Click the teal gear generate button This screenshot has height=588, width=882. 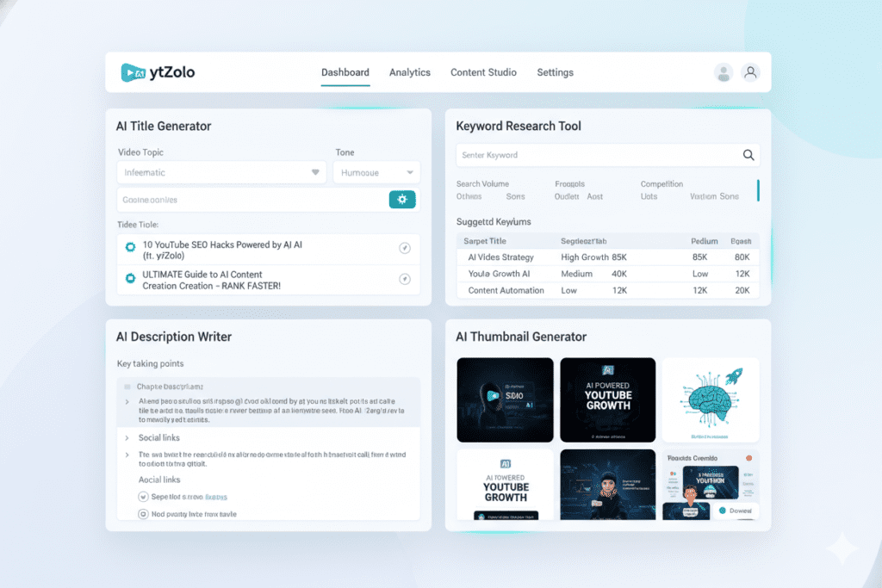(402, 200)
